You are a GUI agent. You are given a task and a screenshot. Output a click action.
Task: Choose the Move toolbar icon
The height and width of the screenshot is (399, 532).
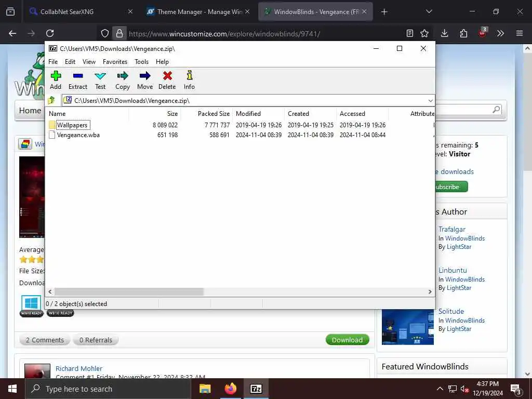[x=145, y=80]
